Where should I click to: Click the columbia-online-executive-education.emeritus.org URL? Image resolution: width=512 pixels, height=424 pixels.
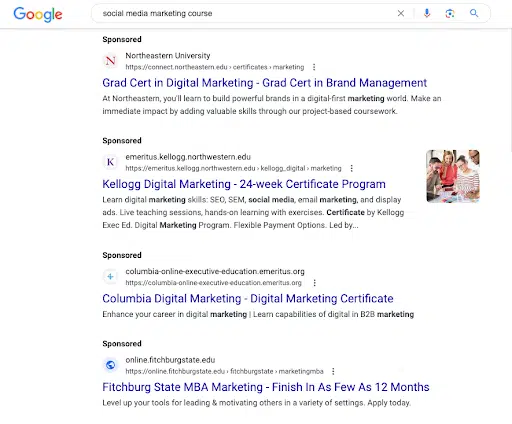(213, 283)
